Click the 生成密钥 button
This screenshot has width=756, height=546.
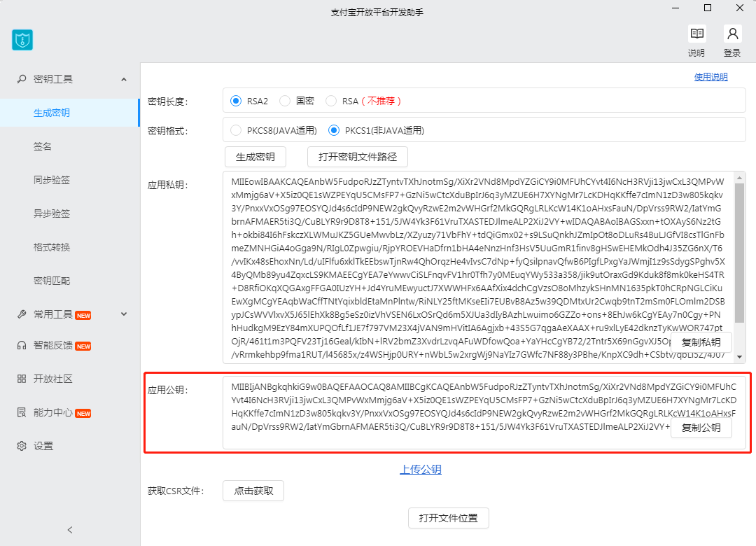point(255,157)
